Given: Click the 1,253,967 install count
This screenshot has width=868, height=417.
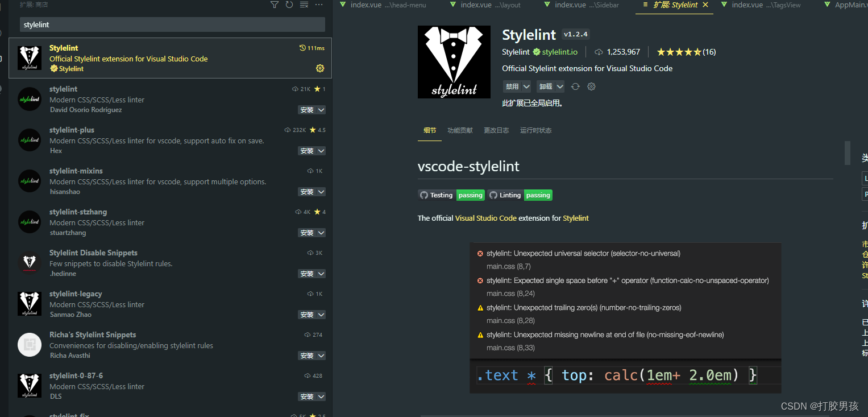Looking at the screenshot, I should [617, 52].
